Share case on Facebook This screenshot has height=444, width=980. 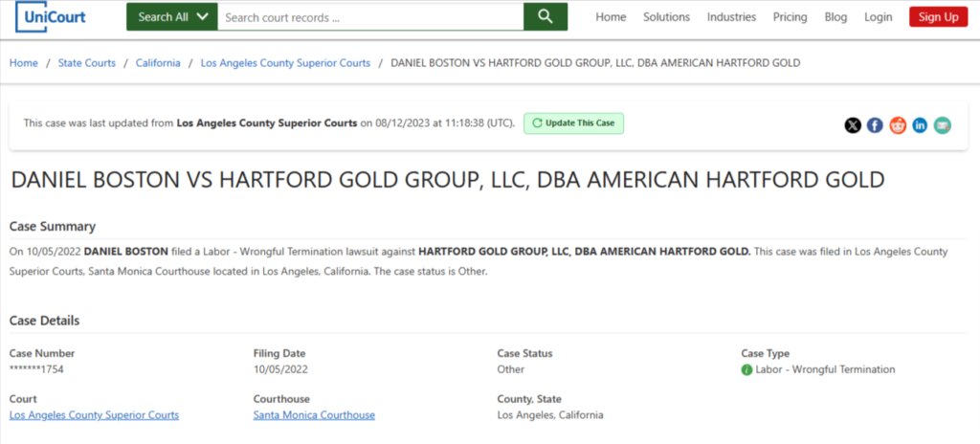point(875,125)
